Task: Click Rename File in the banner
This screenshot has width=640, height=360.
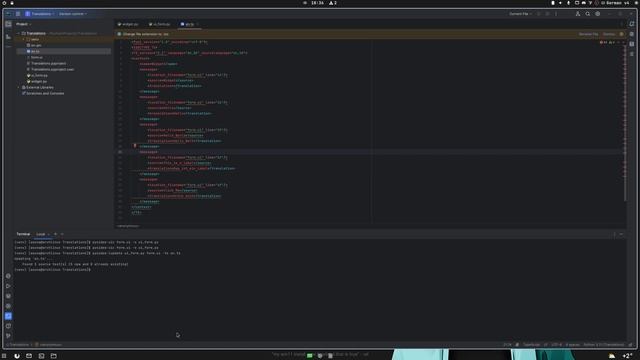Action: point(588,34)
